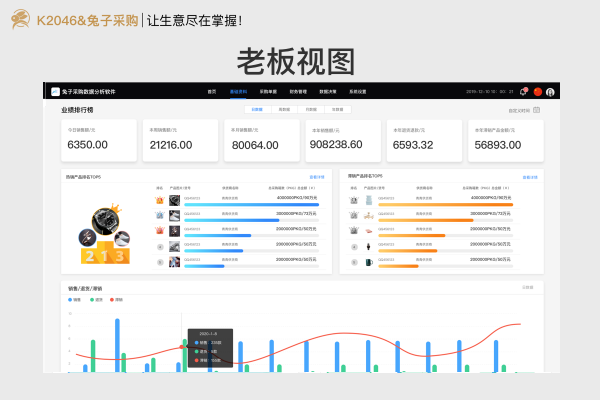Click 查看详情 link in hot-selling panel
The height and width of the screenshot is (400, 600).
coord(317,177)
